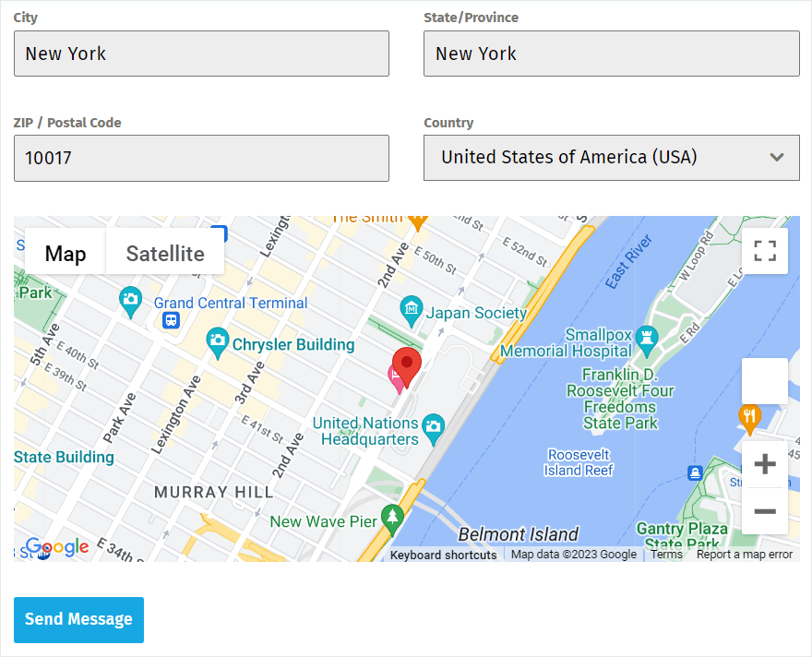The image size is (812, 657).
Task: Focus the ZIP / Postal Code field
Action: (x=201, y=158)
